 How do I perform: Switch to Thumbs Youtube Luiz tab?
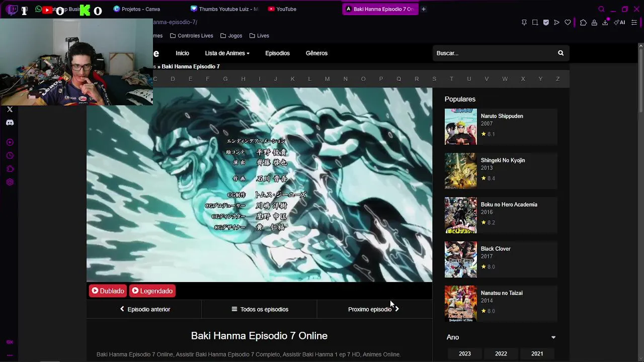coord(224,9)
